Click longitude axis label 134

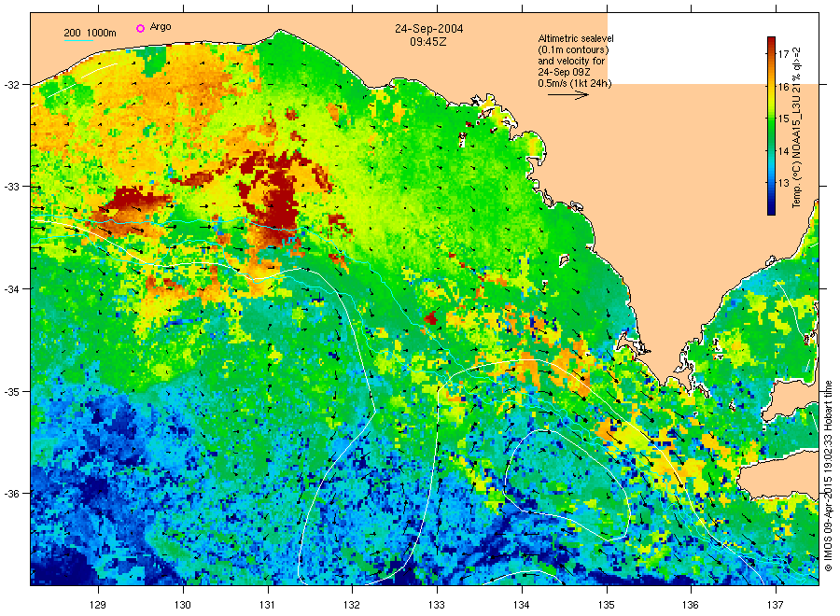(521, 605)
